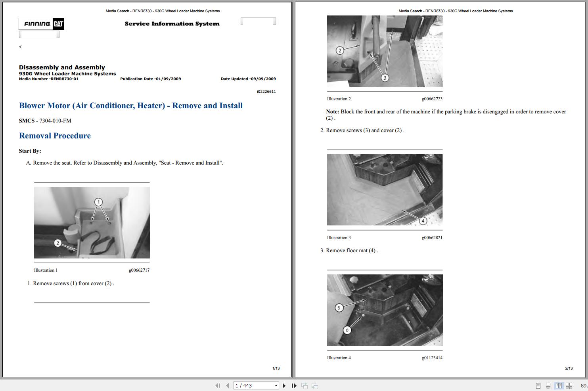Rotate the page counterclockwise

click(305, 385)
